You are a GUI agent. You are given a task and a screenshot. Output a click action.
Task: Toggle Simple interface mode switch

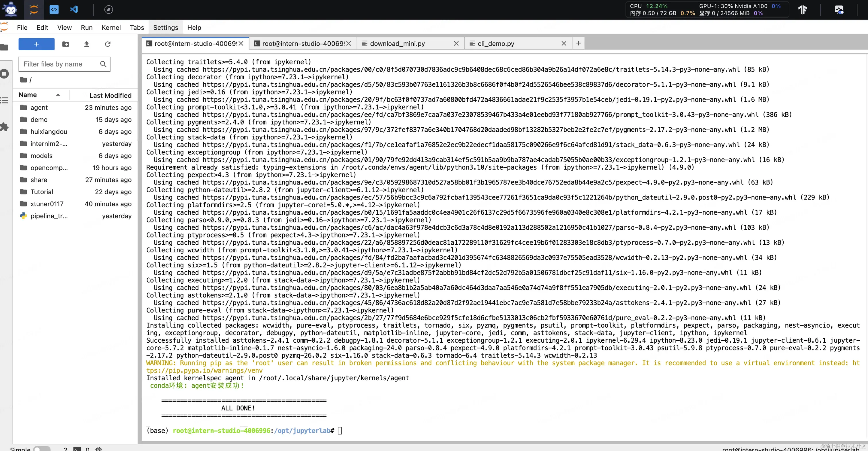tap(42, 449)
